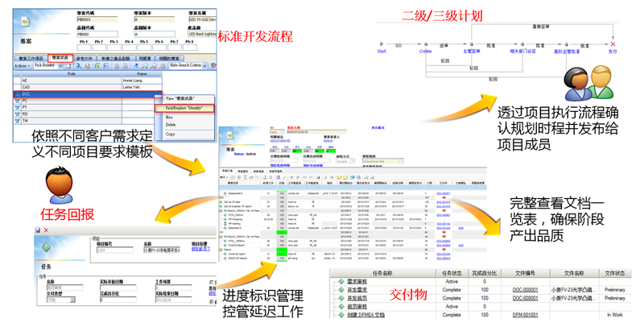Click the red X end node in the workflow
Image resolution: width=644 pixels, height=323 pixels.
pos(613,44)
